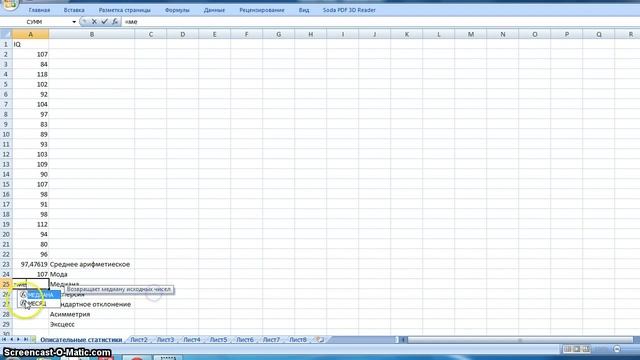The height and width of the screenshot is (360, 640).
Task: Go to next sheet tab arrow
Action: point(18,339)
